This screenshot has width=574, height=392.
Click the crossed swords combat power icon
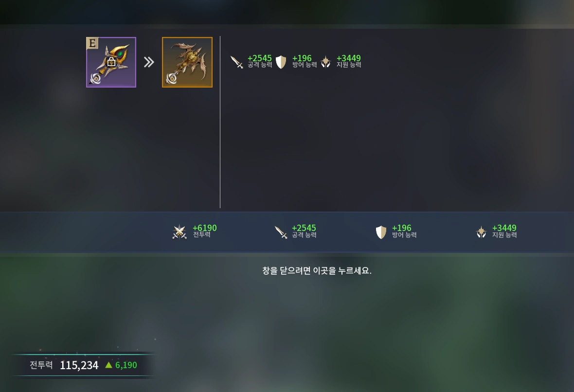[x=180, y=232]
